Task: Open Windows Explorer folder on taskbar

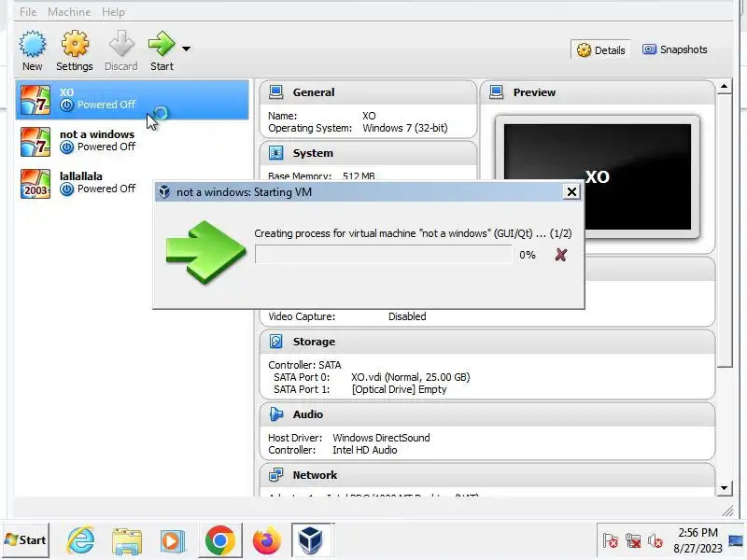Action: pos(127,541)
